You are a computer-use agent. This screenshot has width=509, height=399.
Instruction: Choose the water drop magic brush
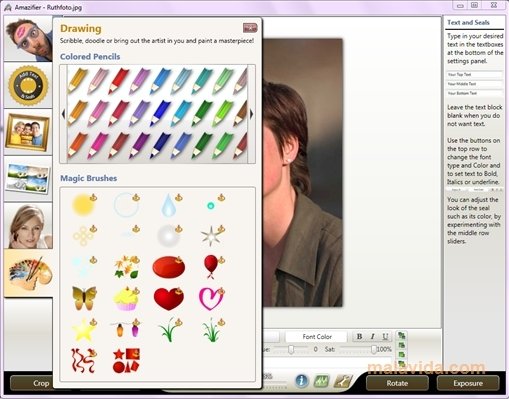pyautogui.click(x=169, y=205)
